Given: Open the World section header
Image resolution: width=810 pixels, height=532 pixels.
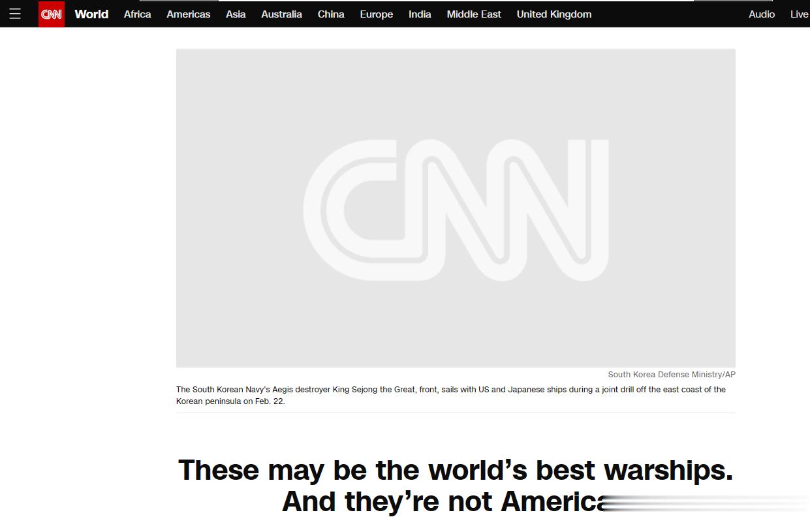Looking at the screenshot, I should tap(91, 14).
